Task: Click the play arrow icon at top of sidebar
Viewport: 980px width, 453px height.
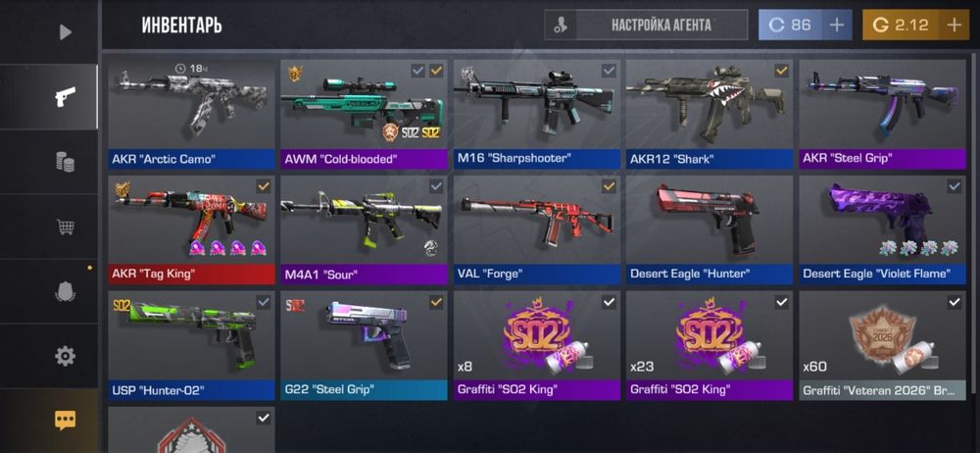Action: point(65,32)
